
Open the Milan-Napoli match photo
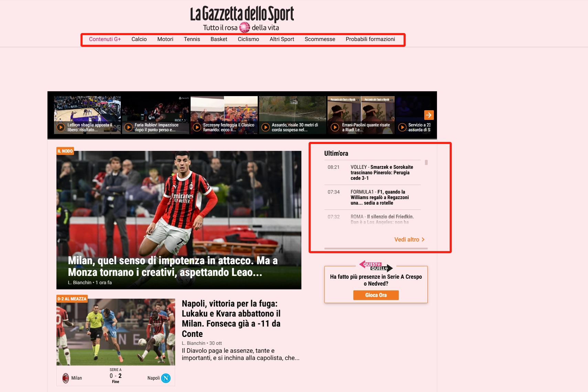point(116,332)
